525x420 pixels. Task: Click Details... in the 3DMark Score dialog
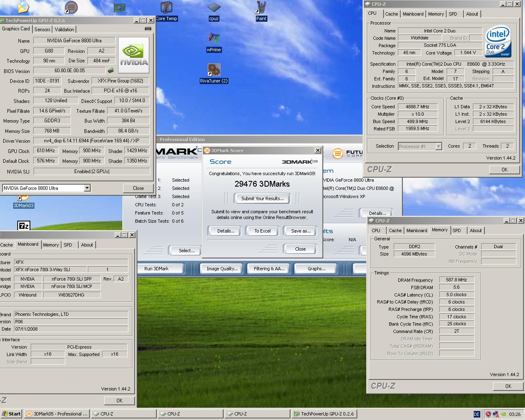coord(226,231)
